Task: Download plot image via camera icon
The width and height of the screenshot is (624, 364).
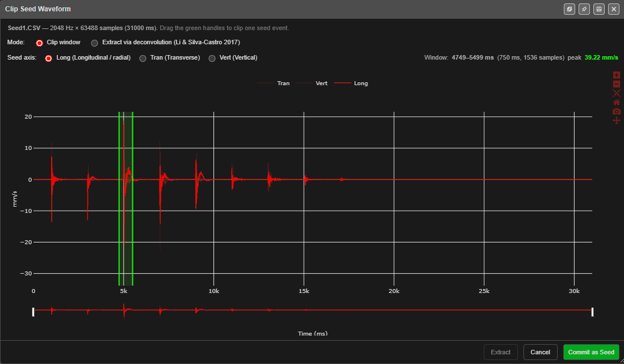Action: (617, 111)
